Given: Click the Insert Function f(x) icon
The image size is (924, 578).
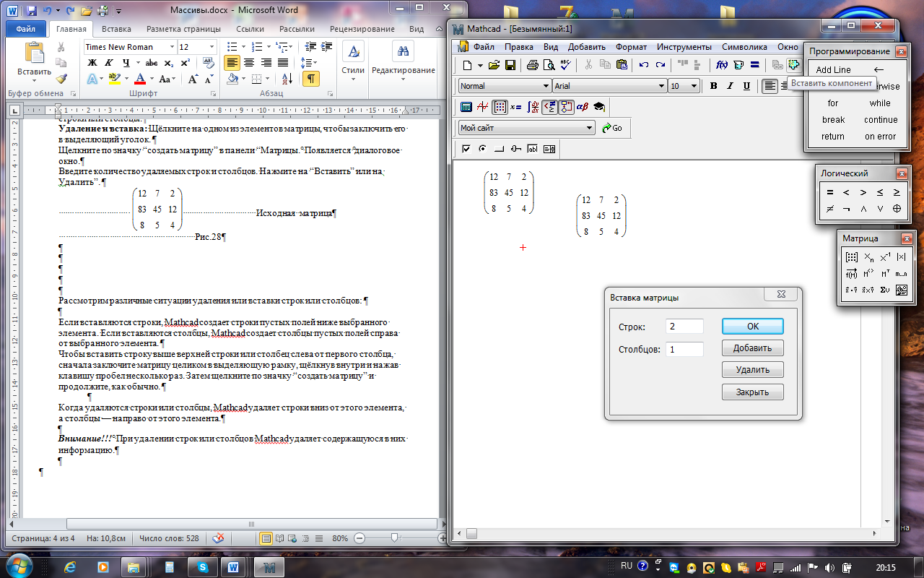Looking at the screenshot, I should 722,65.
